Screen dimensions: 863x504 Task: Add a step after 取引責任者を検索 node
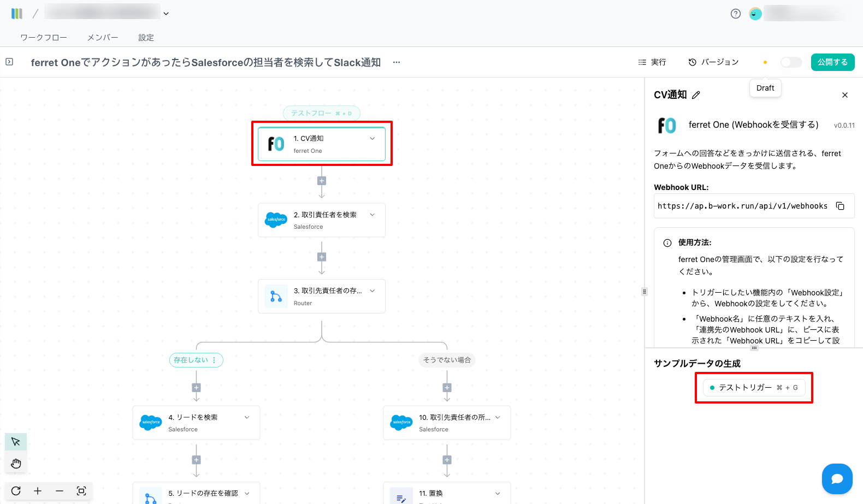tap(322, 257)
